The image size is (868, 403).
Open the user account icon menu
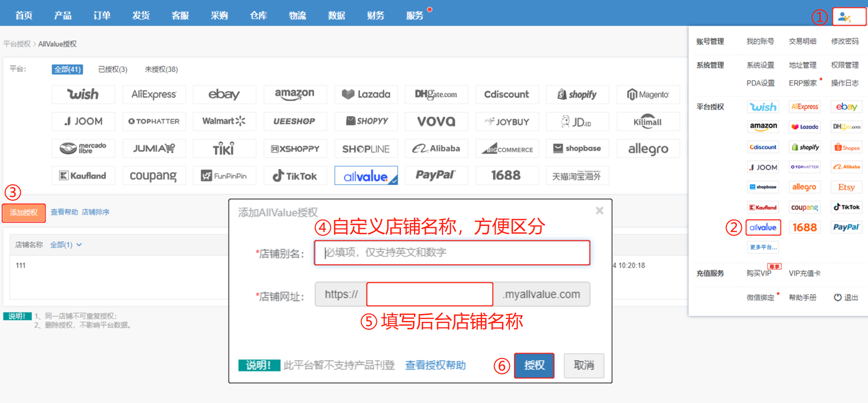pos(849,17)
